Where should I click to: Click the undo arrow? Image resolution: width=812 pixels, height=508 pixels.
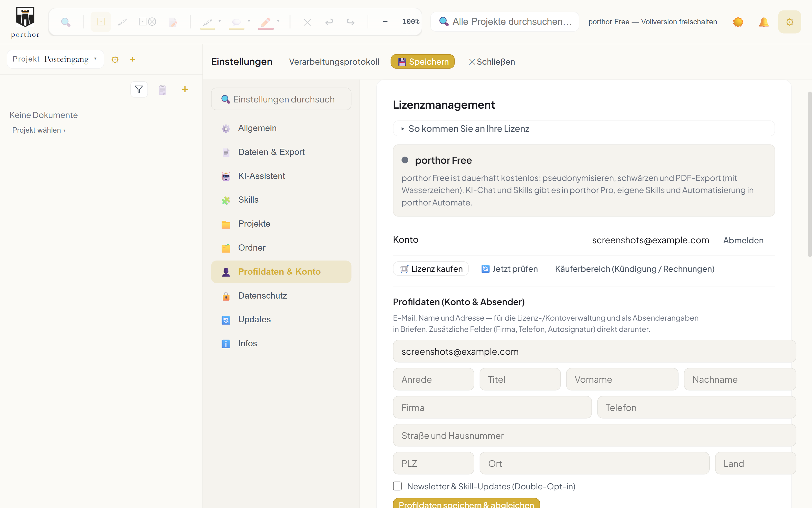[x=329, y=22]
